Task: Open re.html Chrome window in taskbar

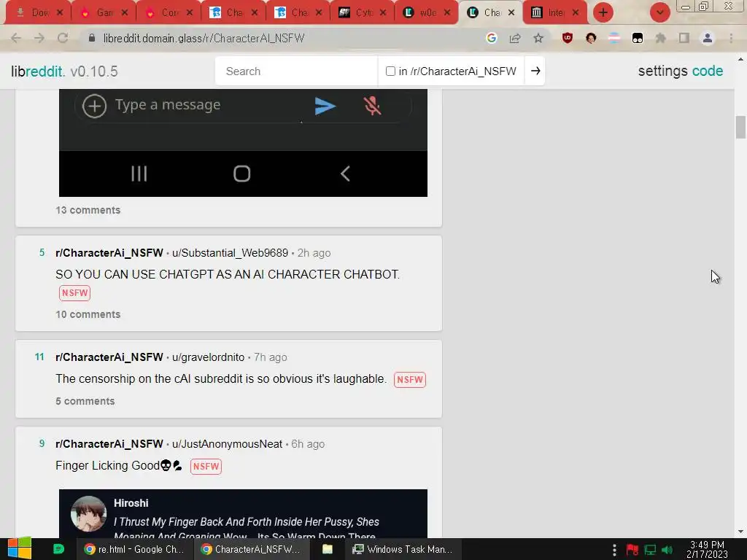Action: click(x=134, y=549)
